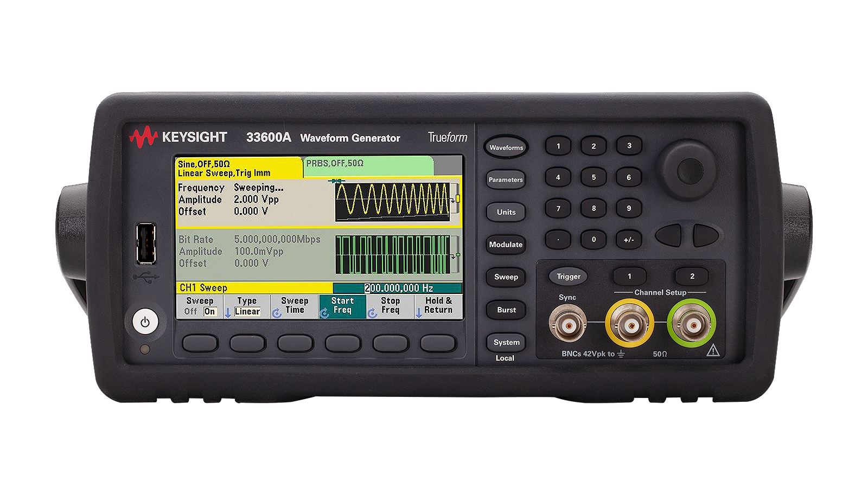The image size is (868, 488).
Task: Select the Stop Freq softkey label
Action: pyautogui.click(x=390, y=306)
